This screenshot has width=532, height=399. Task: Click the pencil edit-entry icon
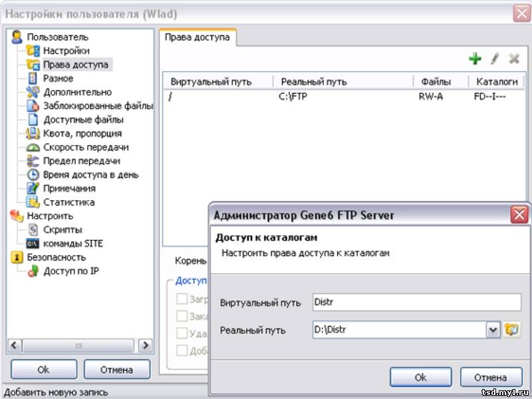(495, 59)
